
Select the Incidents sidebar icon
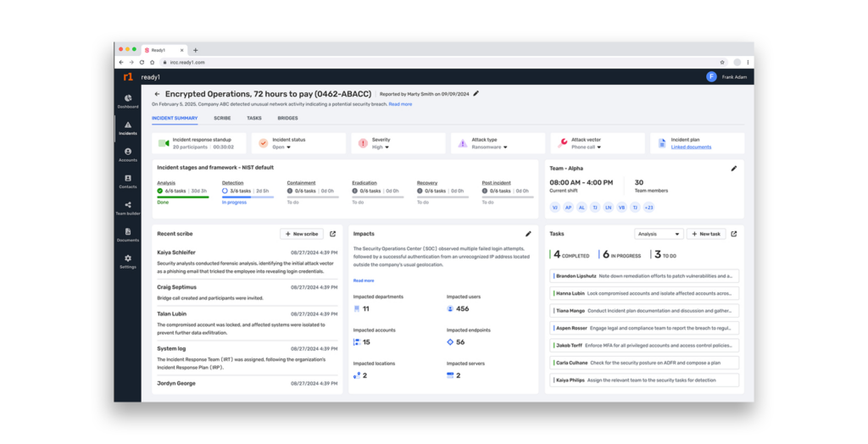128,125
